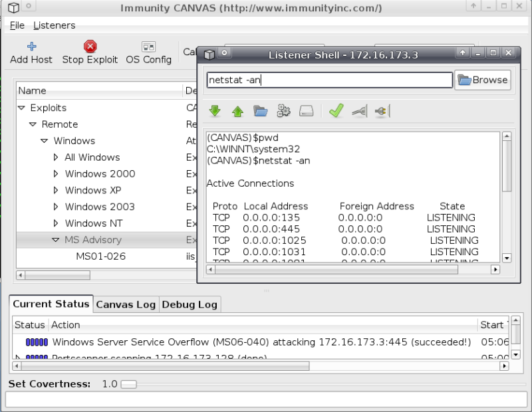Click the Add Host plus icon
Screen dimensions: 532x412
pos(31,47)
